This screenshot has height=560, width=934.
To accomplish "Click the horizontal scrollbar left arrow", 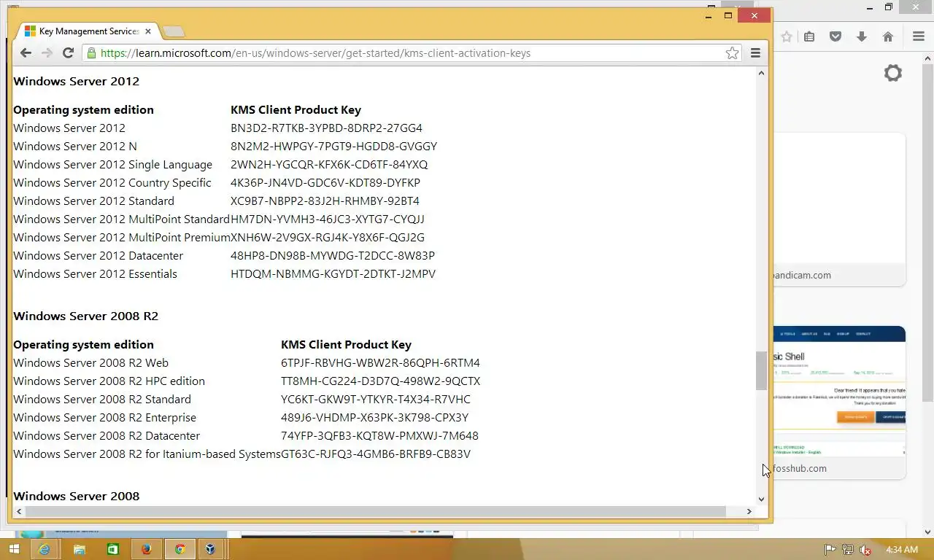I will pos(19,511).
